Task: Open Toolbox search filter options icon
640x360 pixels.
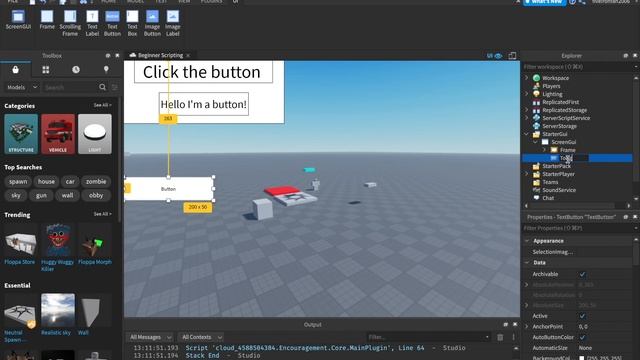Action: click(x=115, y=87)
